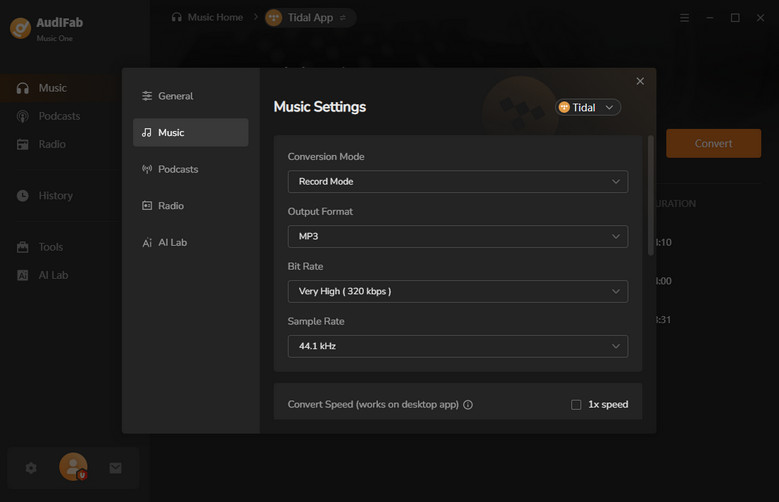
Task: Click the mail envelope icon
Action: click(115, 467)
